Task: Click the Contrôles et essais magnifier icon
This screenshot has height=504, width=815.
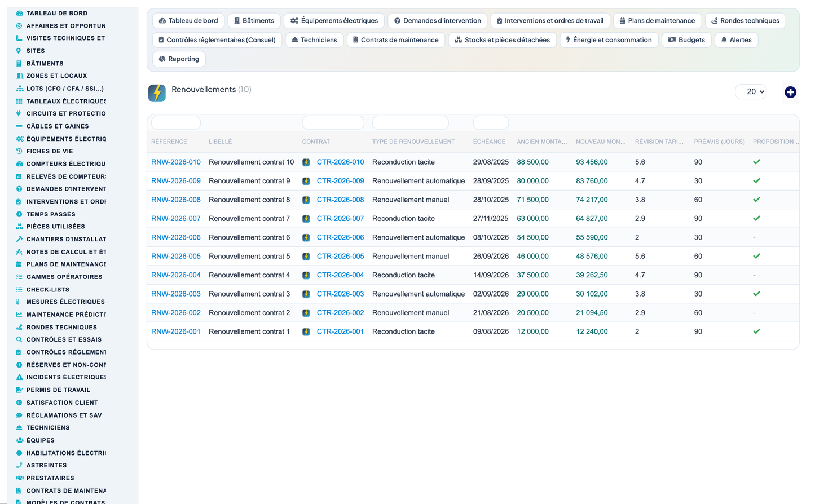Action: [x=19, y=339]
